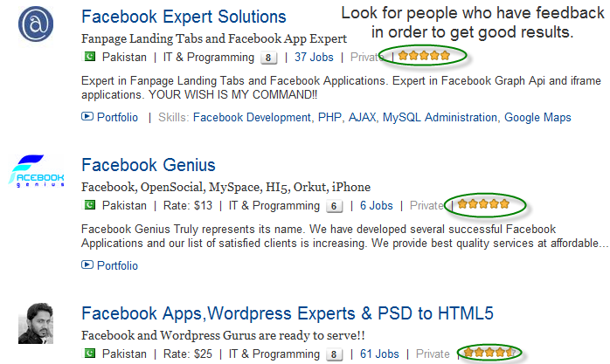The image size is (610, 364).
Task: Click Facebook Genius five-star rating
Action: coord(483,205)
